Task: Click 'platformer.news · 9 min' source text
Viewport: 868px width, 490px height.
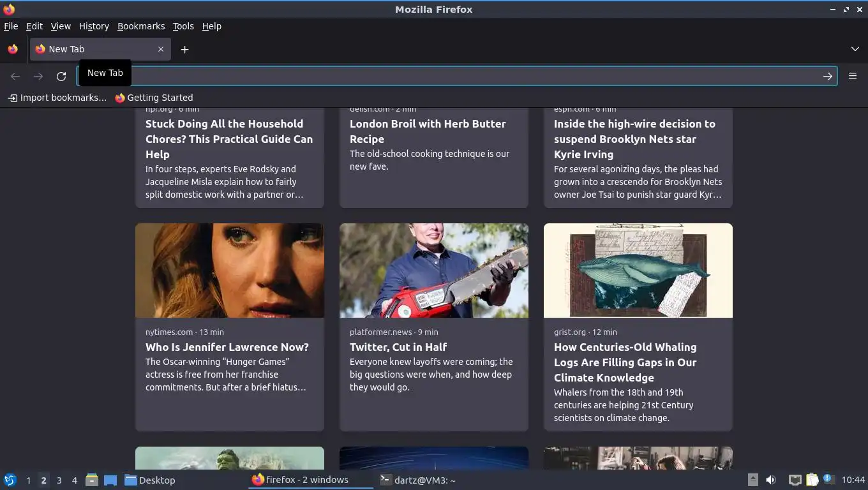Action: [394, 332]
